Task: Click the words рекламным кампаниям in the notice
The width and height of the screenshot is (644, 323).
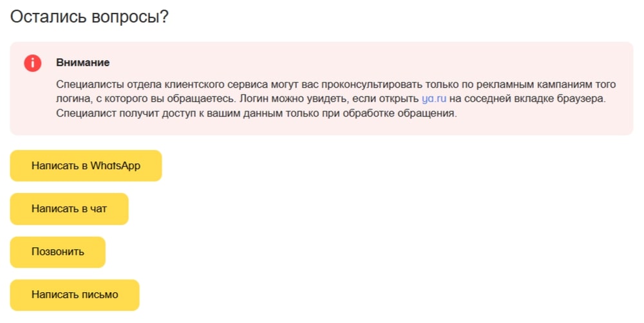Action: click(x=536, y=84)
